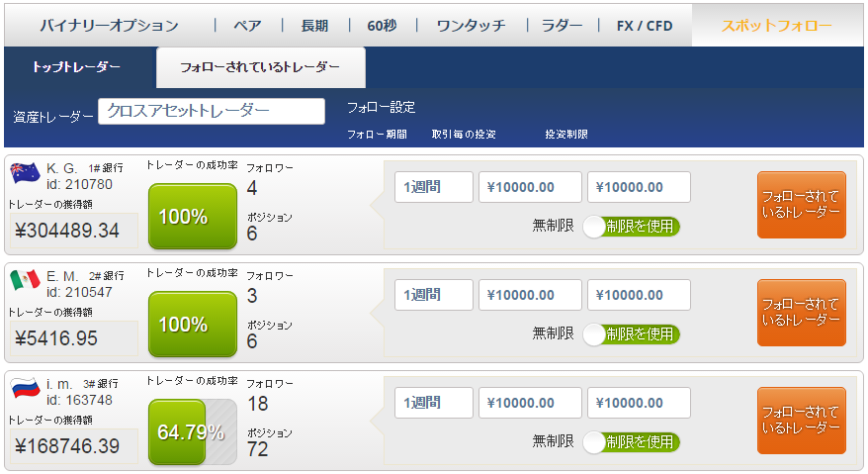
Task: Click the 100% success rate badge of E. M.
Action: coord(193,325)
